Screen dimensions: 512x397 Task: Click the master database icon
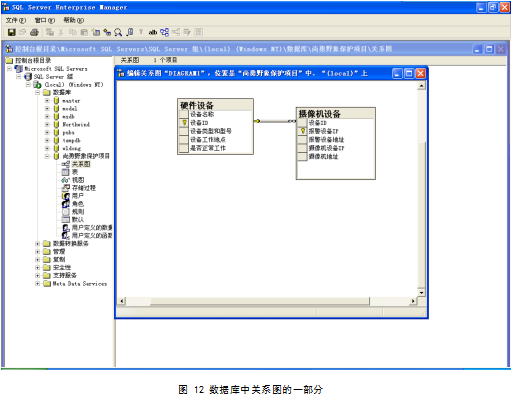[56, 101]
